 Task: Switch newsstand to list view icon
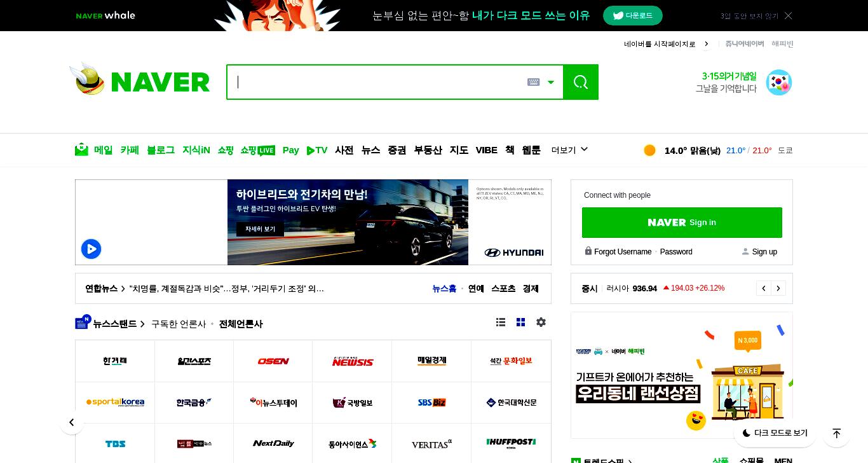click(x=501, y=322)
